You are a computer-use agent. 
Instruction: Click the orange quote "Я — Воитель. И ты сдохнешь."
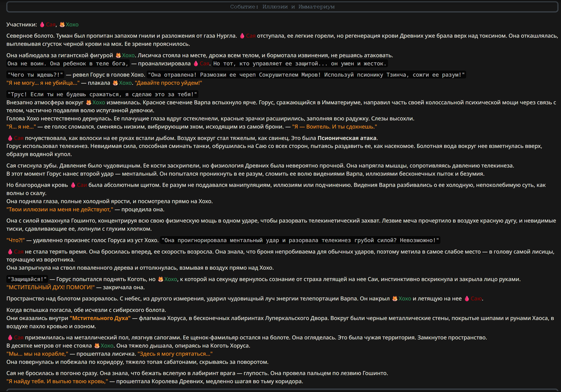334,127
